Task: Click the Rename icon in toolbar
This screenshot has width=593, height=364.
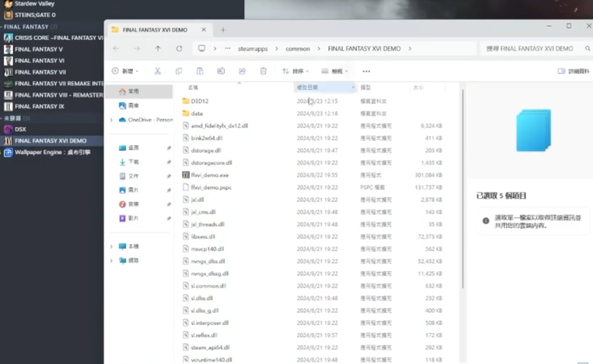Action: 221,71
